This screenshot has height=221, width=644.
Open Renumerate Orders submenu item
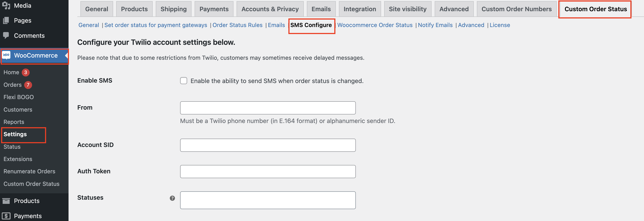click(29, 171)
